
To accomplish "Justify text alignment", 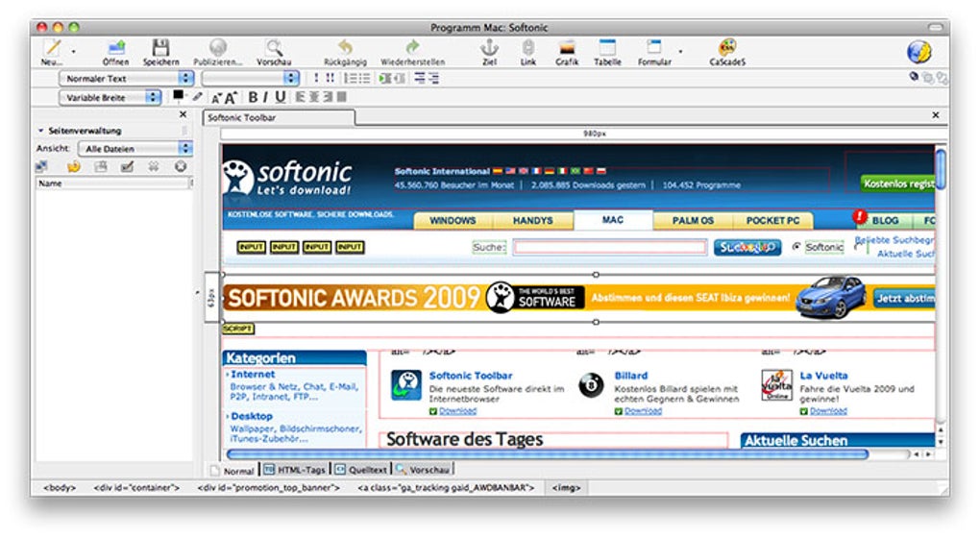I will (341, 97).
